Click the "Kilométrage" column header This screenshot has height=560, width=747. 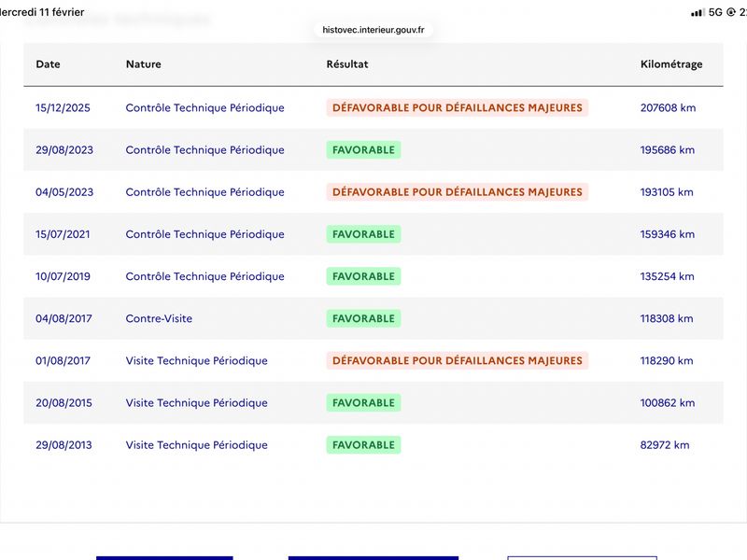tap(671, 64)
